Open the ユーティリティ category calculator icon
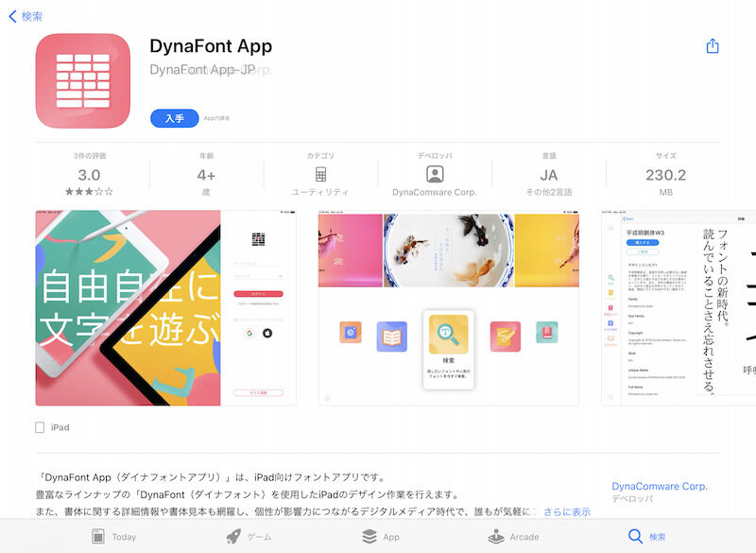This screenshot has height=553, width=756. click(320, 174)
